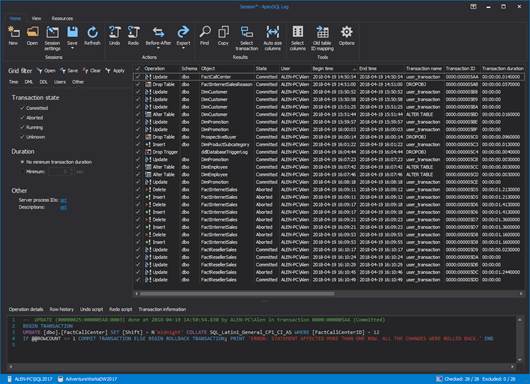The width and height of the screenshot is (530, 384).
Task: Toggle the Unknown transaction state checkbox
Action: [22, 137]
